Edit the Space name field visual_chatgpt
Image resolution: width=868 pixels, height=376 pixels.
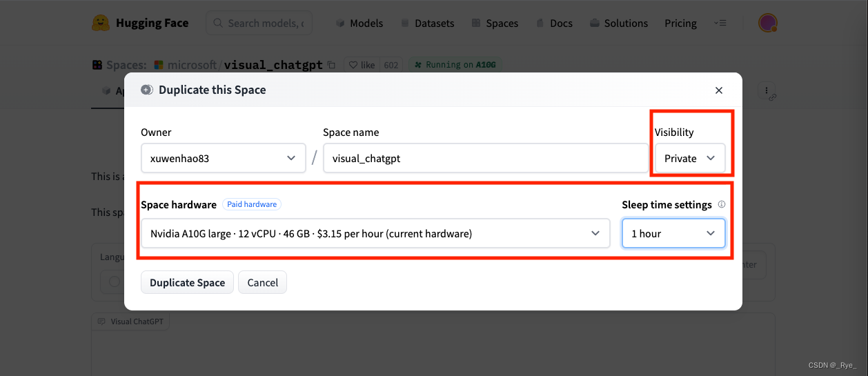click(x=486, y=158)
